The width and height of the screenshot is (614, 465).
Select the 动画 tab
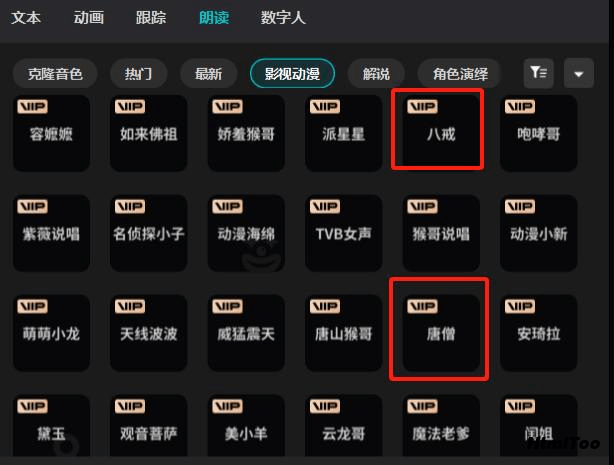(89, 18)
